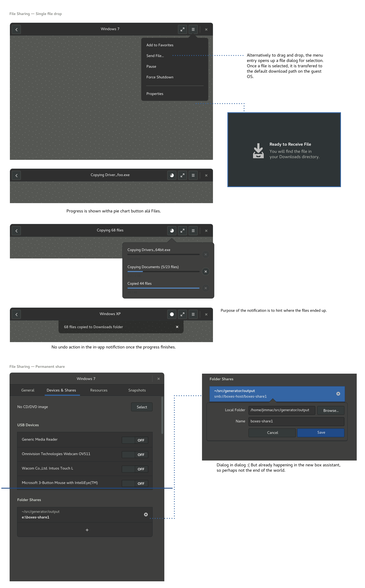Click back arrow in Copying 68 files window
The height and width of the screenshot is (588, 365).
17,231
